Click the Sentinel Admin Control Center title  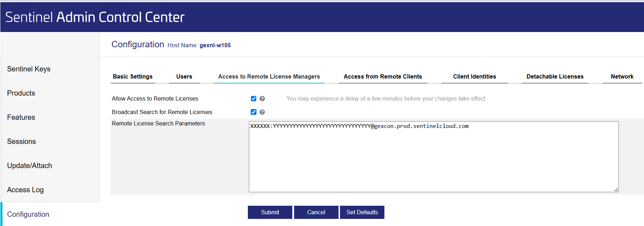coord(95,17)
